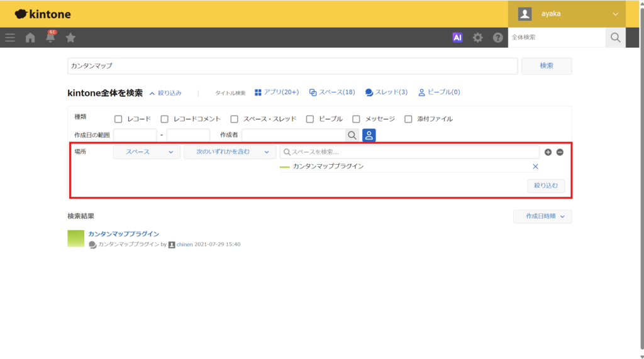Screen dimensions: 644x359
Task: Open the settings gear icon
Action: pyautogui.click(x=478, y=38)
